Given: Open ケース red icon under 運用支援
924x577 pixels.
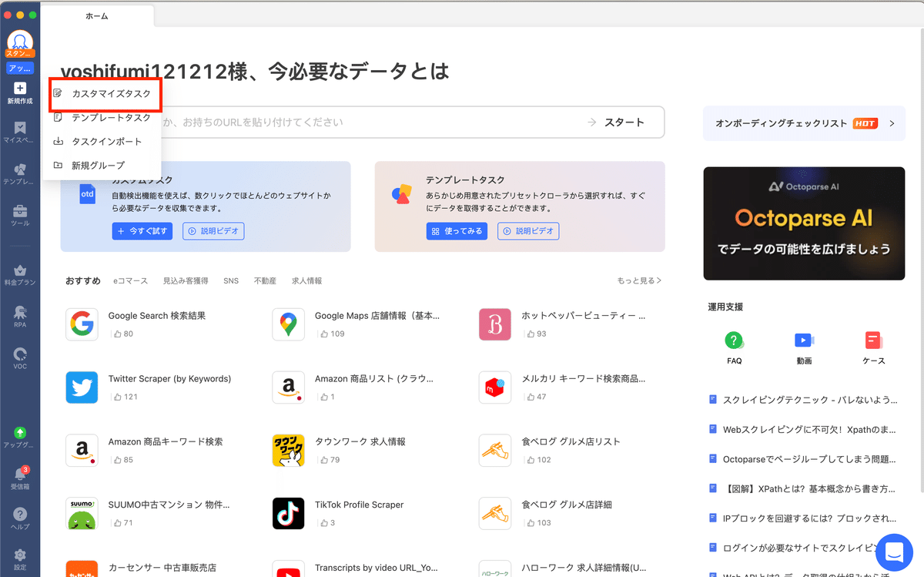Looking at the screenshot, I should coord(873,340).
